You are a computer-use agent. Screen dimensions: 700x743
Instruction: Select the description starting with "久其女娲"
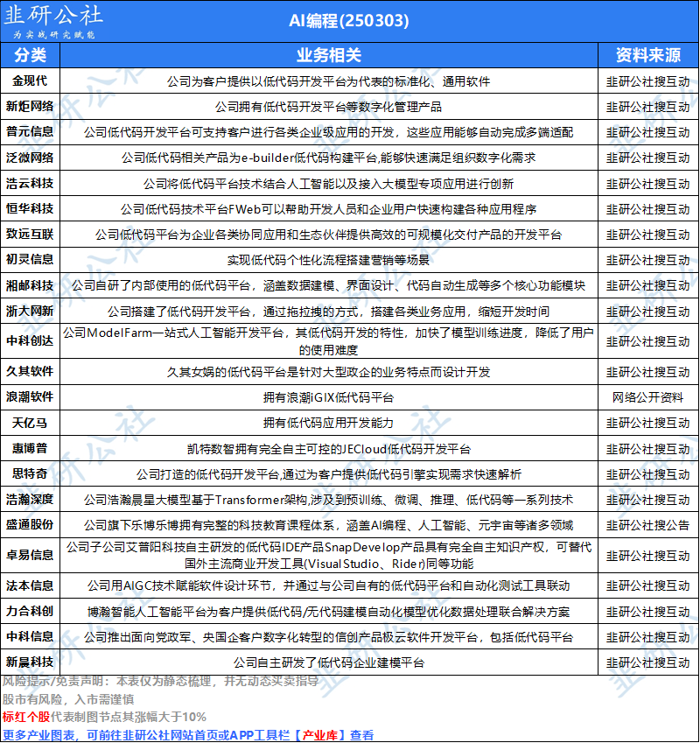pos(328,372)
